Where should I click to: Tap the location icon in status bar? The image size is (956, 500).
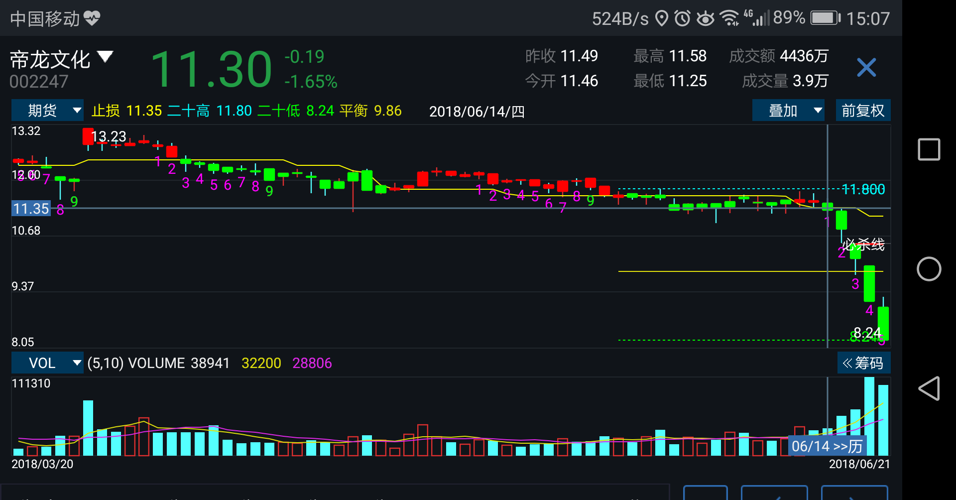[662, 18]
